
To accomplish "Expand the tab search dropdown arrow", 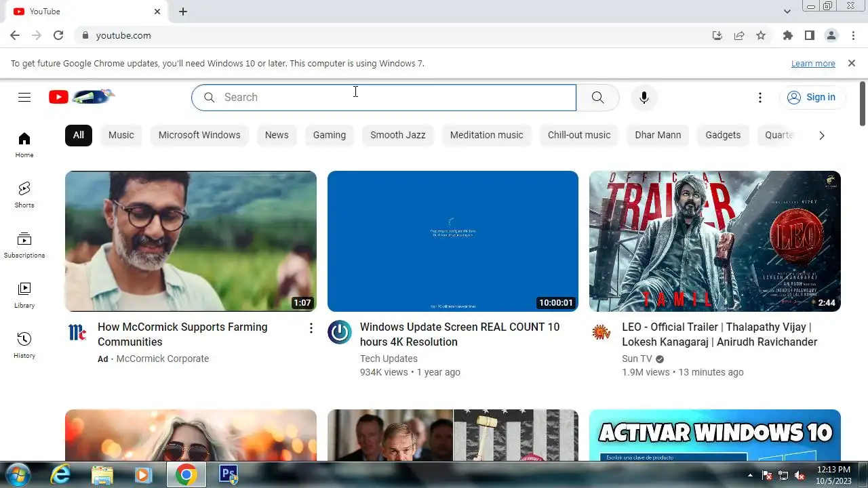I will coord(787,12).
